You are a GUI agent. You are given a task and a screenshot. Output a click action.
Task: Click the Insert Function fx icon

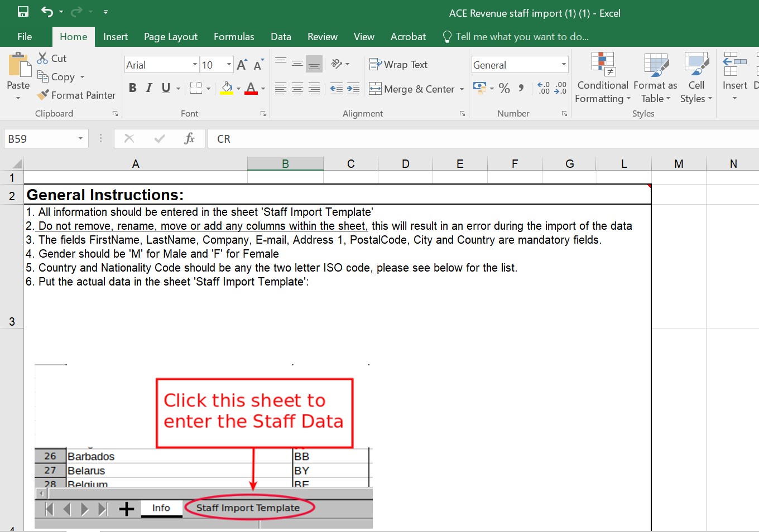click(x=189, y=138)
